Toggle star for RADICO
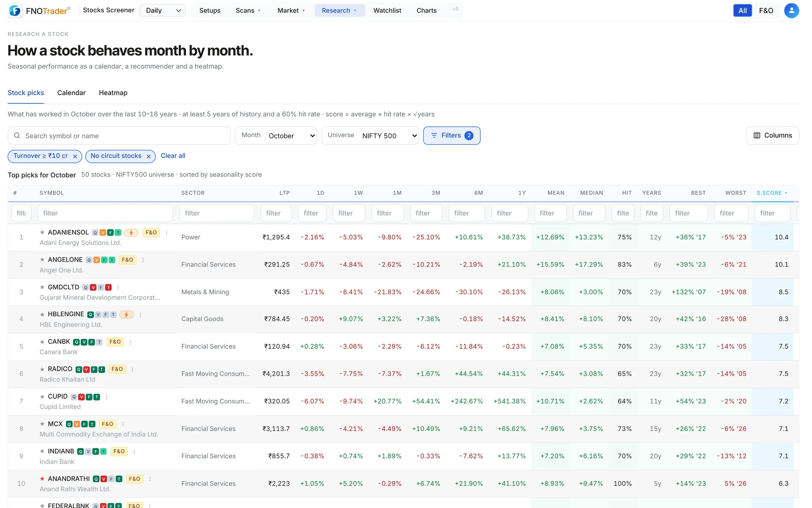 pos(42,369)
